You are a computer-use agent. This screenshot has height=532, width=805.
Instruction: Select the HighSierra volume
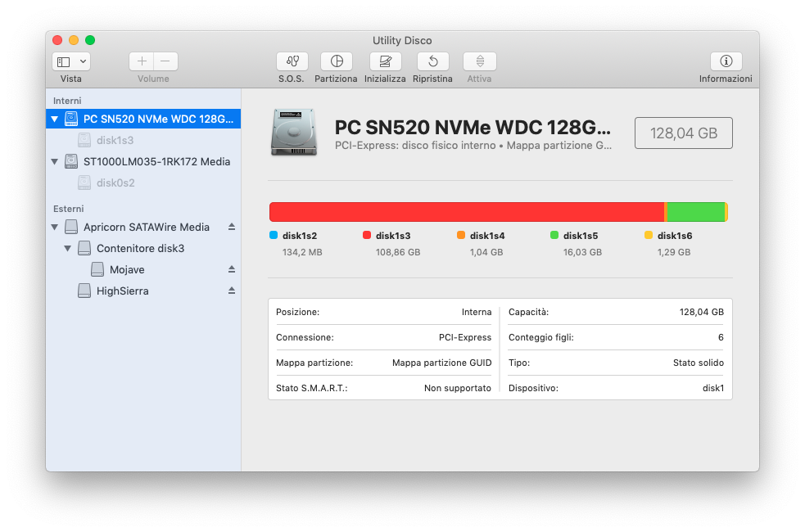(143, 291)
